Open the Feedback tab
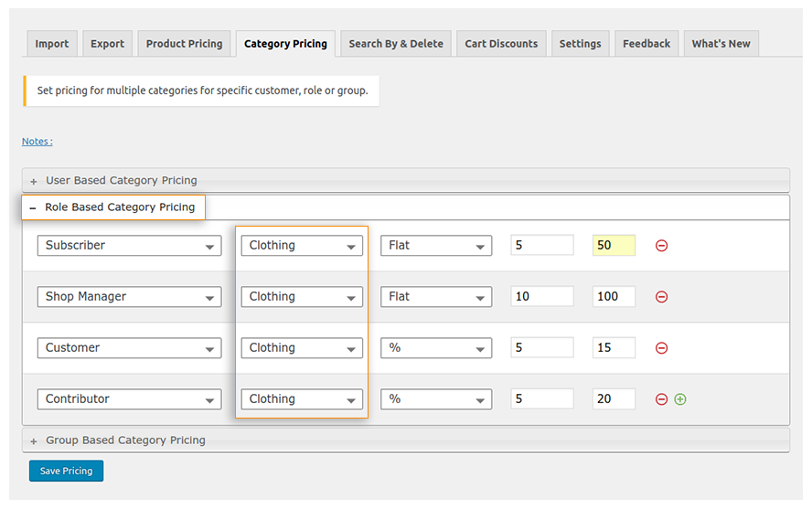 pos(646,44)
